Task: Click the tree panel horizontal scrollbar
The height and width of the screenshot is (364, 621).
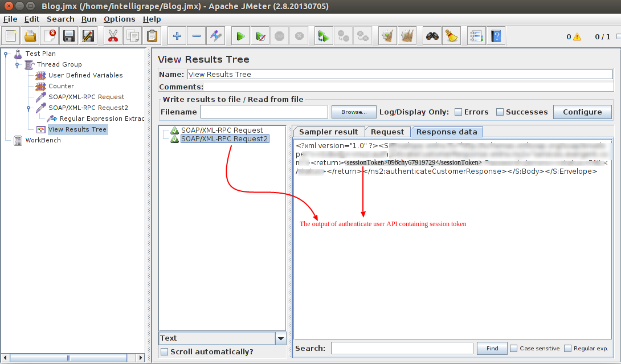Action: pyautogui.click(x=68, y=358)
